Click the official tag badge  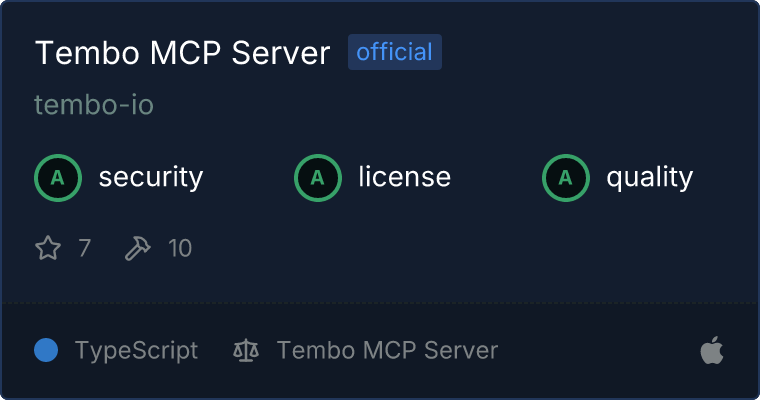(x=395, y=52)
